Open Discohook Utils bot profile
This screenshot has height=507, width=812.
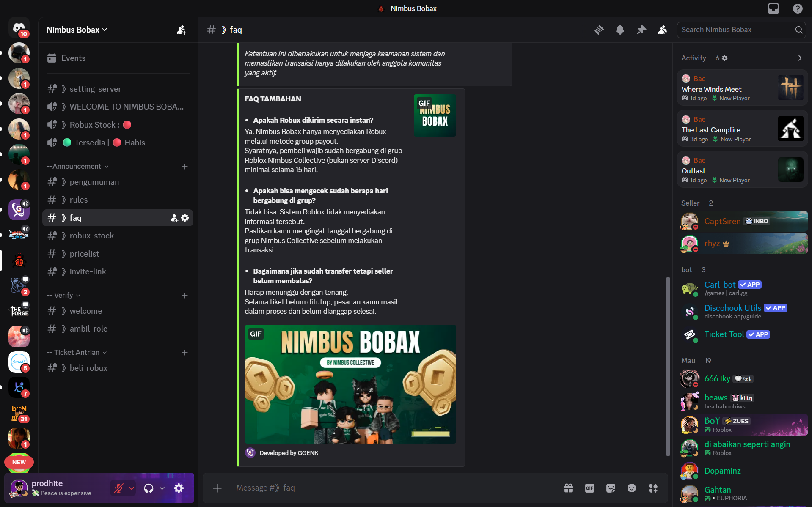(743, 312)
